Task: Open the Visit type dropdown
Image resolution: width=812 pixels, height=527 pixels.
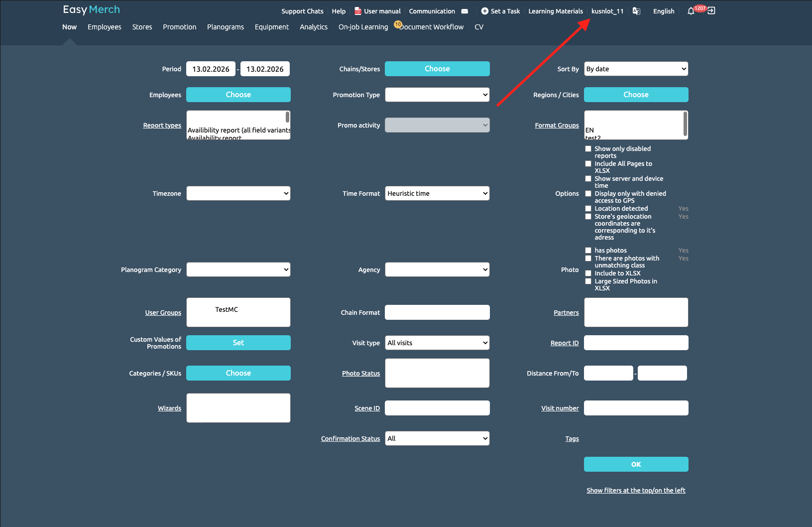Action: [437, 343]
